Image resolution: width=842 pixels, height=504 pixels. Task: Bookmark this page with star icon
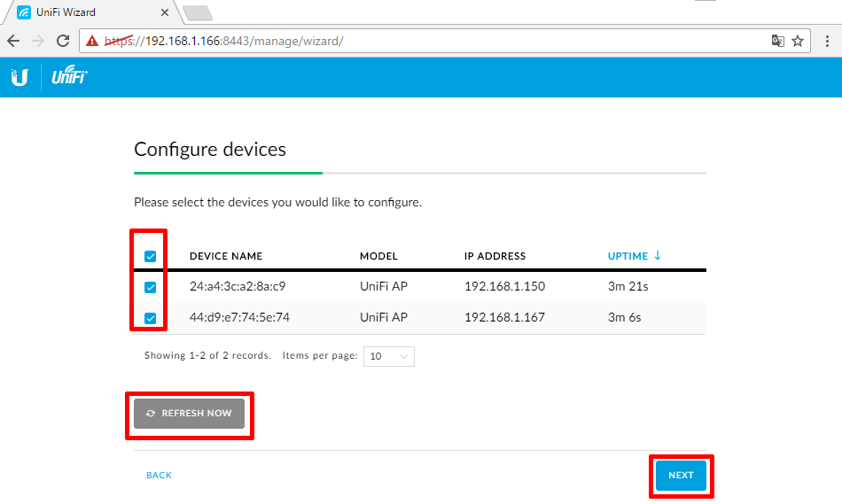click(x=798, y=41)
